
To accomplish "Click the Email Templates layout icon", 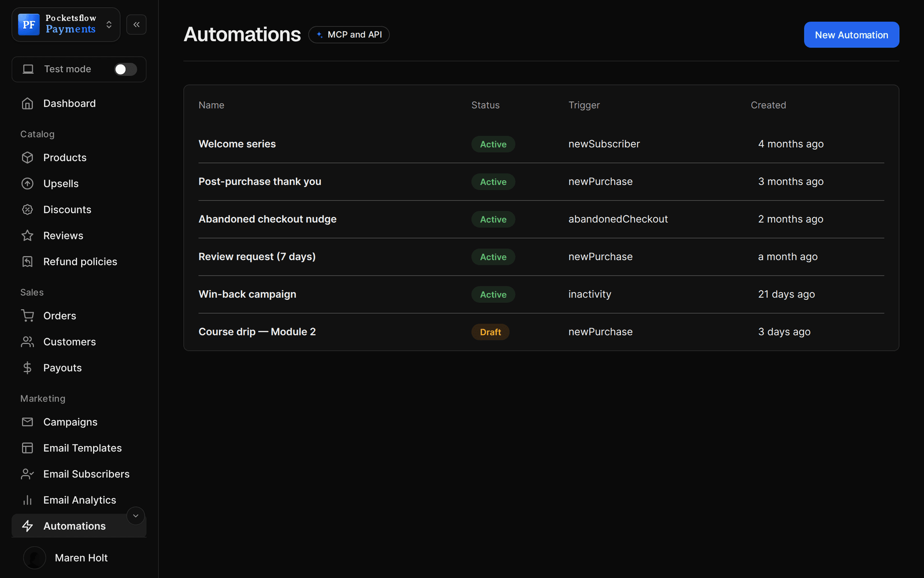I will pos(28,448).
